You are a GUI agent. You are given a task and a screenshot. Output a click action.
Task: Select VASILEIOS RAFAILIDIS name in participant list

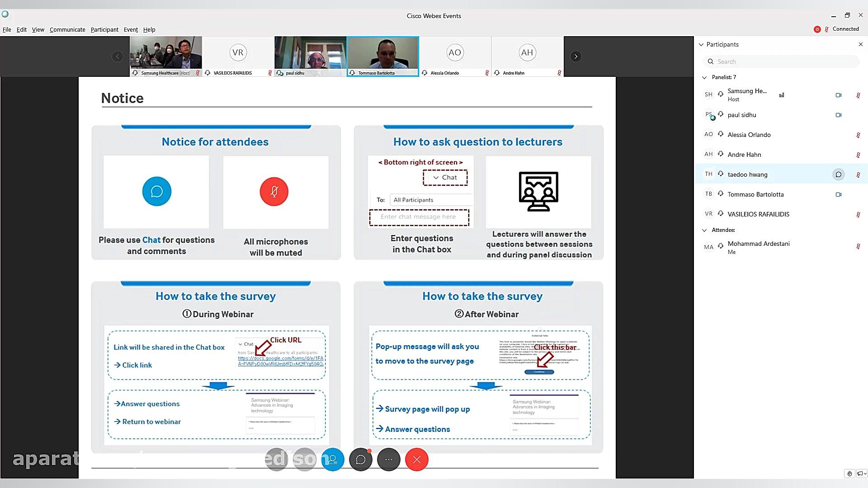click(x=758, y=214)
